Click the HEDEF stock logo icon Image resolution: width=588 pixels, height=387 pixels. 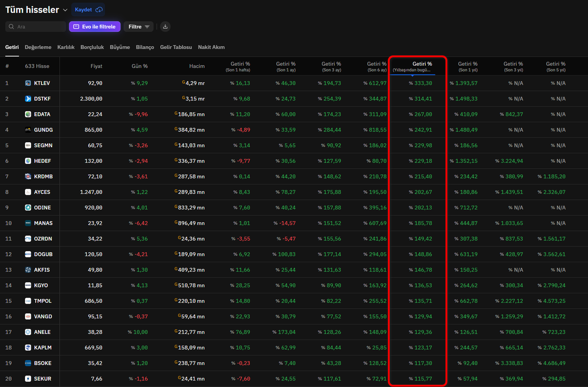pos(28,161)
